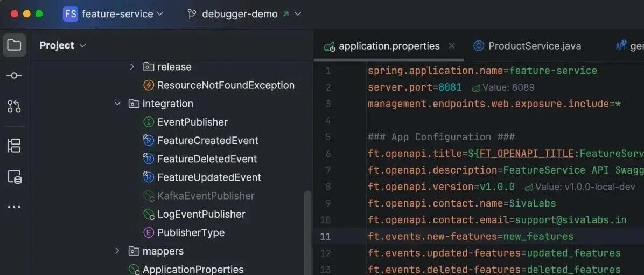Viewport: 644px width, 275px height.
Task: Open the debugger-demo branch dropdown arrow
Action: pos(298,14)
